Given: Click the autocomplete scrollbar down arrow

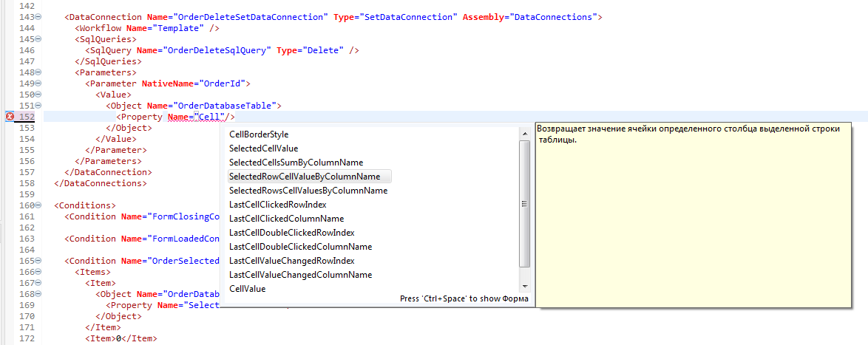Looking at the screenshot, I should (525, 286).
